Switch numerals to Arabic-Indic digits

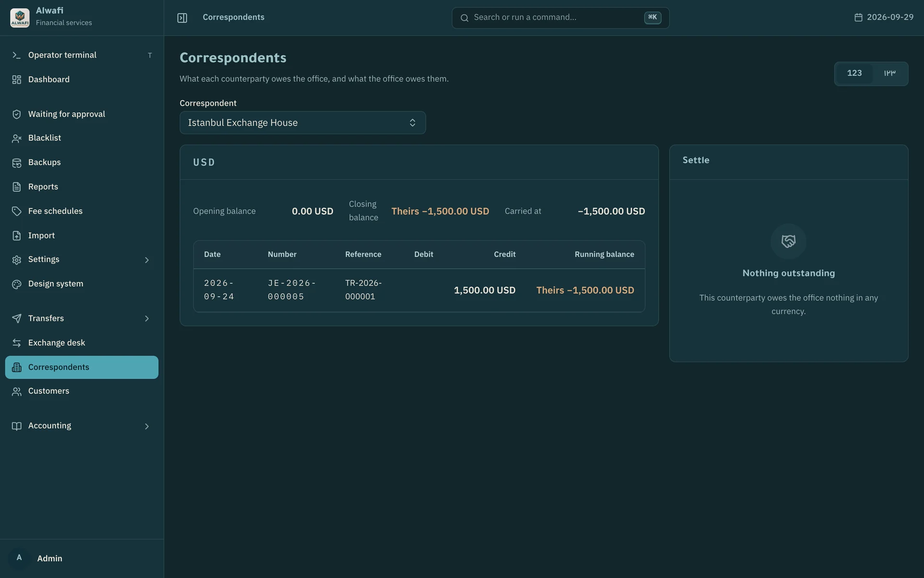pos(889,73)
